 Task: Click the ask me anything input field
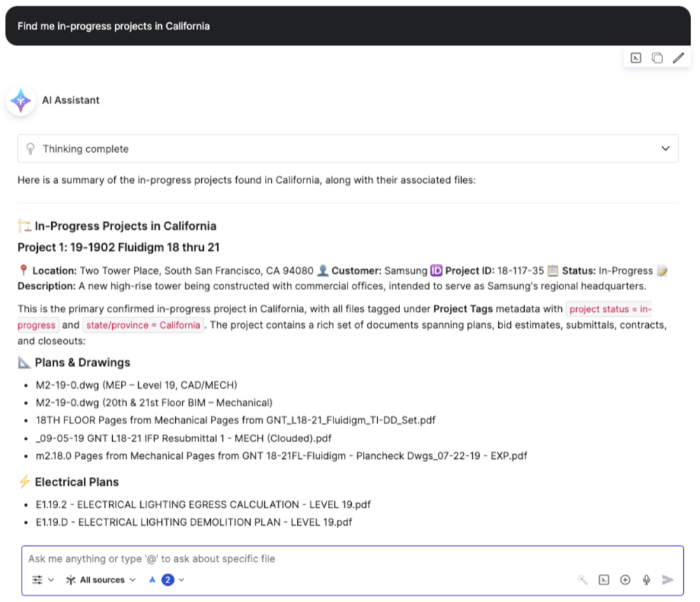pyautogui.click(x=280, y=559)
